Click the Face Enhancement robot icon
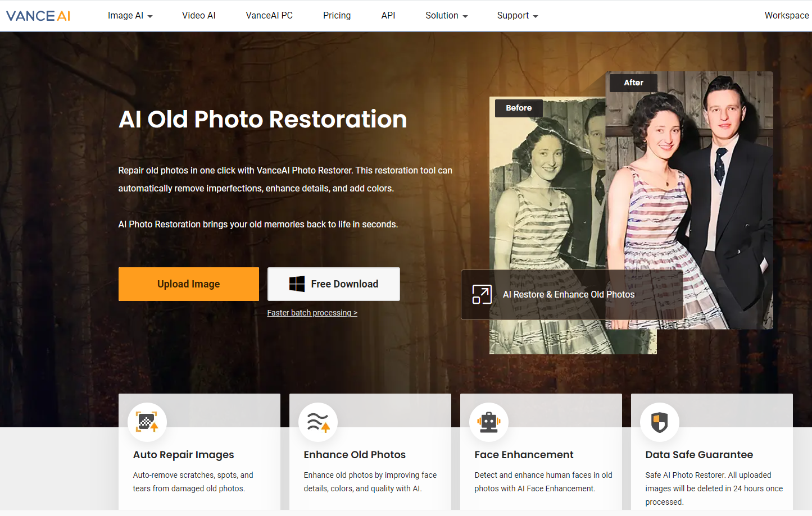 [x=489, y=422]
